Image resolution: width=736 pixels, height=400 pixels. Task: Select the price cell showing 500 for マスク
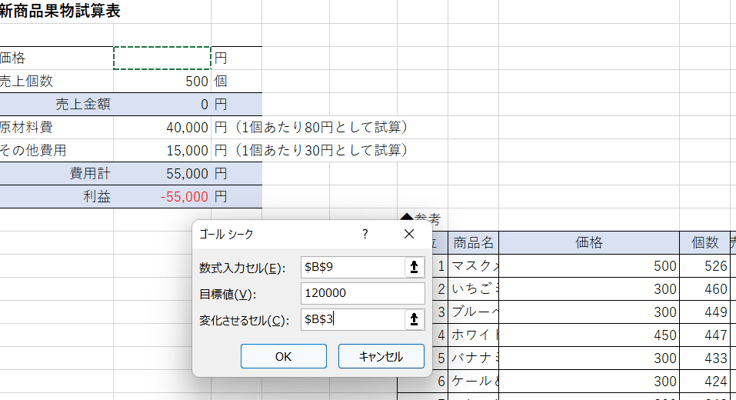(589, 266)
